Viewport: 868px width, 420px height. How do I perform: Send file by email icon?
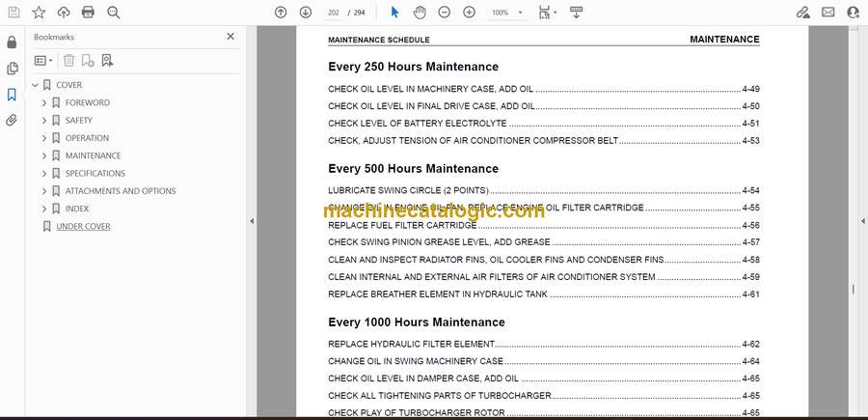[x=828, y=13]
